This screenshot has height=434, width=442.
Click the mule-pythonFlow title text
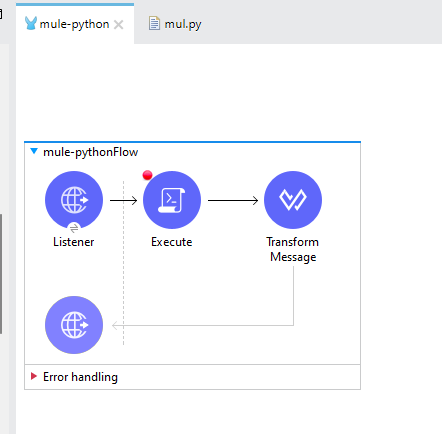(x=90, y=152)
